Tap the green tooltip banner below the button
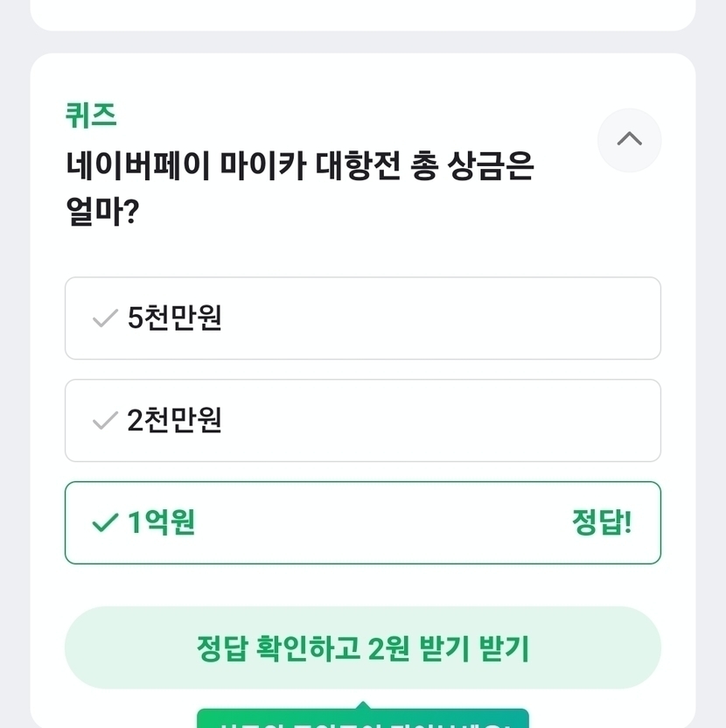 [362, 719]
